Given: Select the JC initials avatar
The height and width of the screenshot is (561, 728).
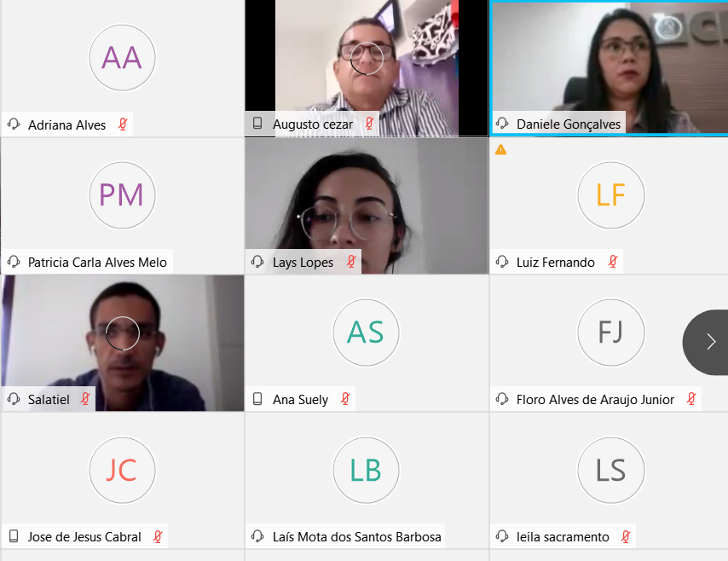Looking at the screenshot, I should coord(122,470).
